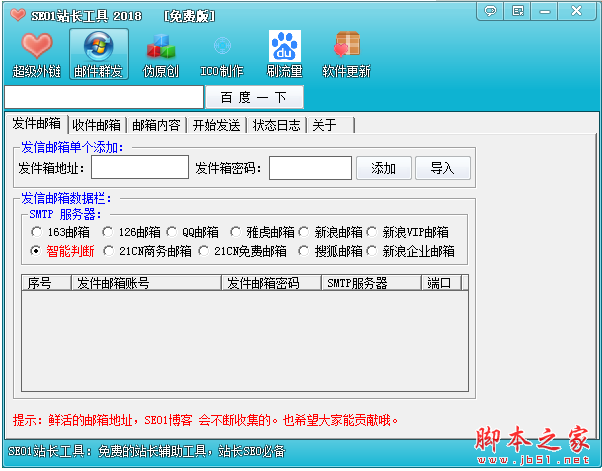Click the 序号 column header

tap(46, 283)
